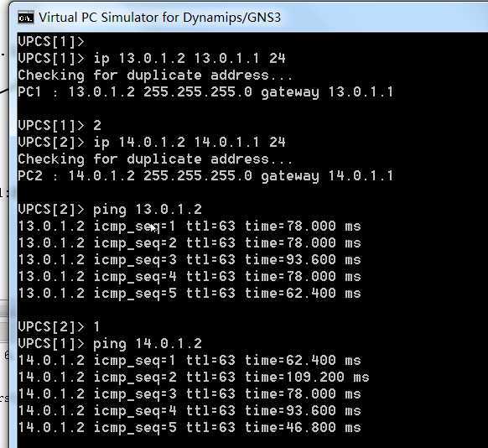Click the 13.0.1.2 icmp_seq=5 reply line
The height and width of the screenshot is (448, 488).
(189, 294)
